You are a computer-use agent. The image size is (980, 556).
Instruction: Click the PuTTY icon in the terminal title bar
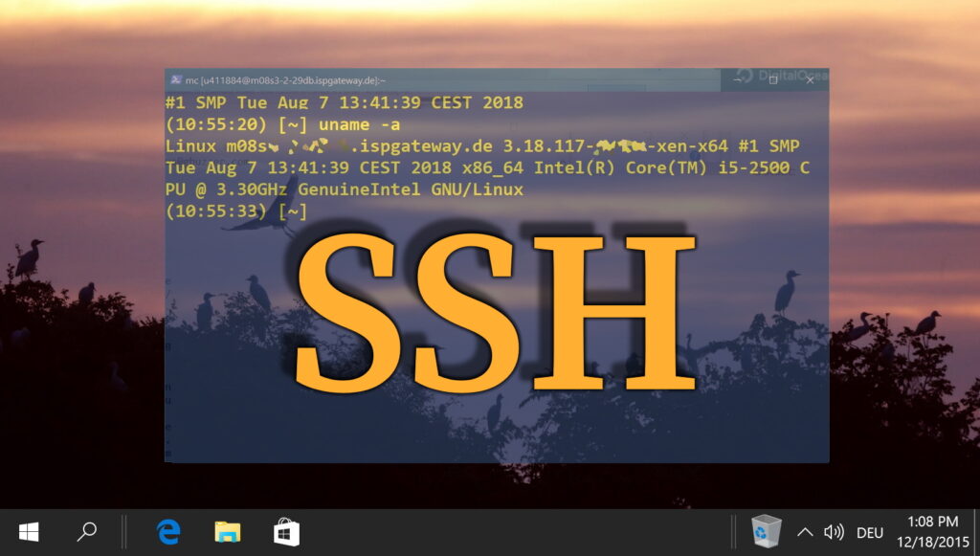click(175, 78)
